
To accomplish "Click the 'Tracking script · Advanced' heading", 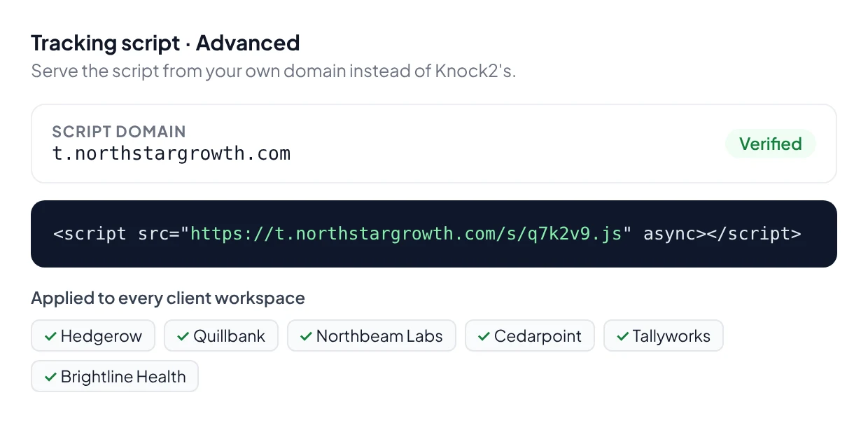I will pos(165,43).
